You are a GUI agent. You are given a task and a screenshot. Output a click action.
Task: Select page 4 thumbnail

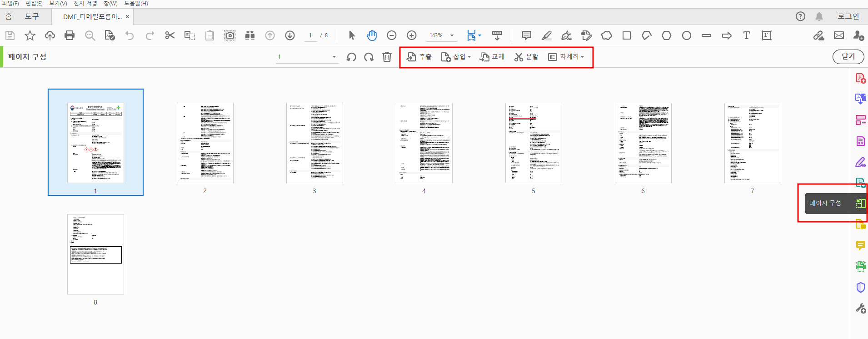424,143
